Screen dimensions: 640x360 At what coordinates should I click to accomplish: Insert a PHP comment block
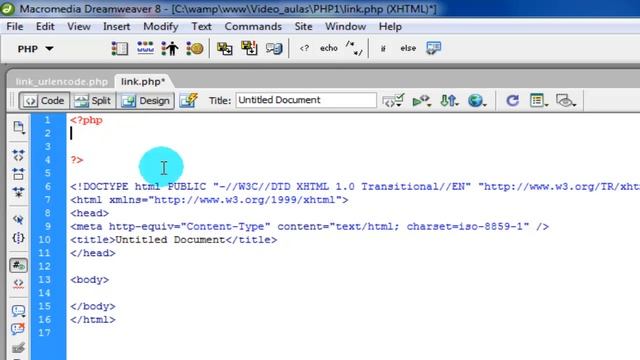[x=353, y=48]
